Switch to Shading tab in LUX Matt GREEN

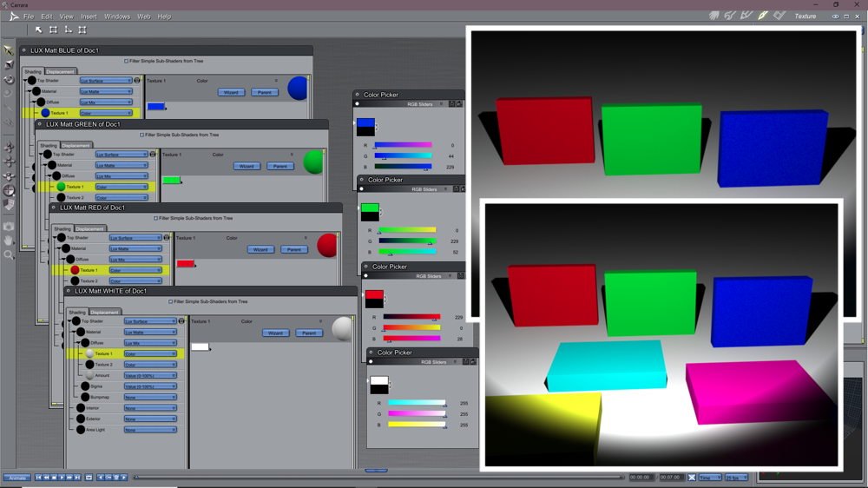click(x=49, y=146)
